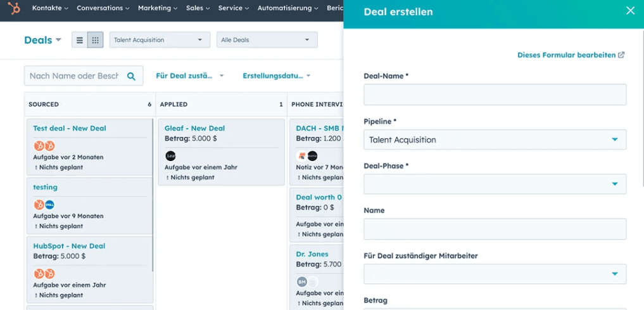Image resolution: width=644 pixels, height=310 pixels.
Task: Click Gleaf company avatar on deal card
Action: click(x=170, y=156)
